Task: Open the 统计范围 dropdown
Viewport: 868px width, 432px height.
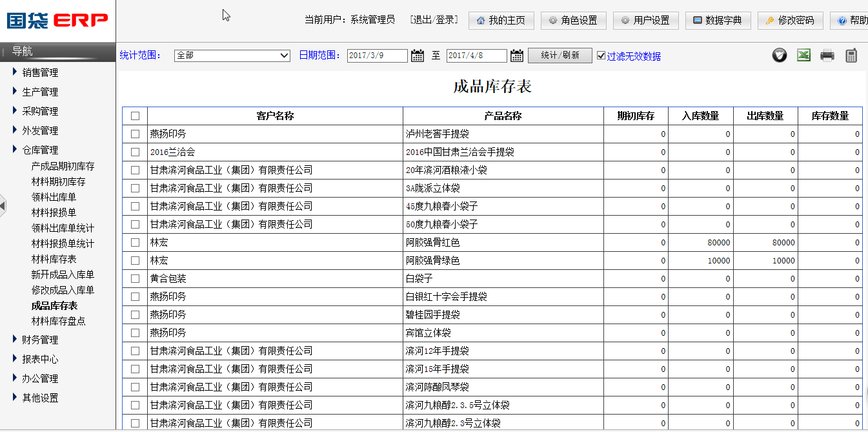Action: pyautogui.click(x=232, y=56)
